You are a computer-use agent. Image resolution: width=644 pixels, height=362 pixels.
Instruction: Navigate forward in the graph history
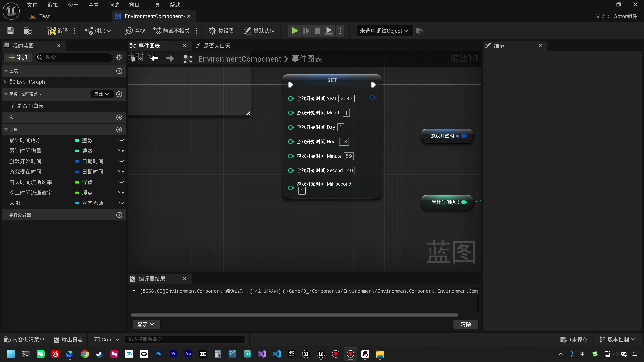(170, 59)
